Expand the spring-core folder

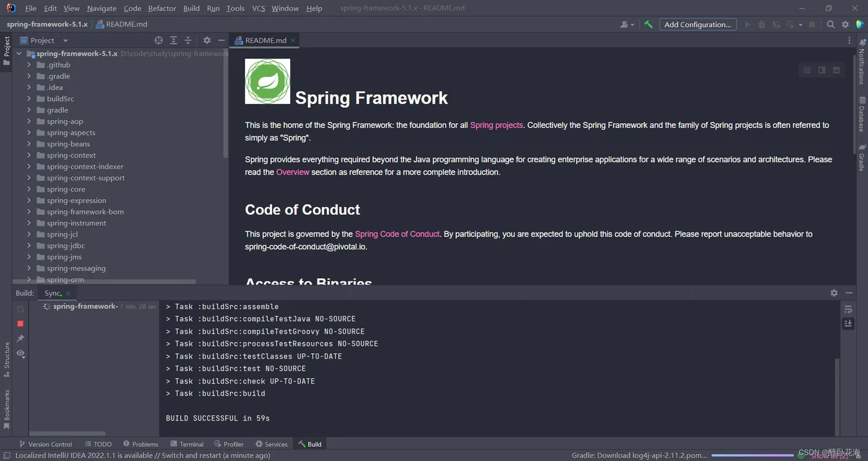(x=29, y=189)
